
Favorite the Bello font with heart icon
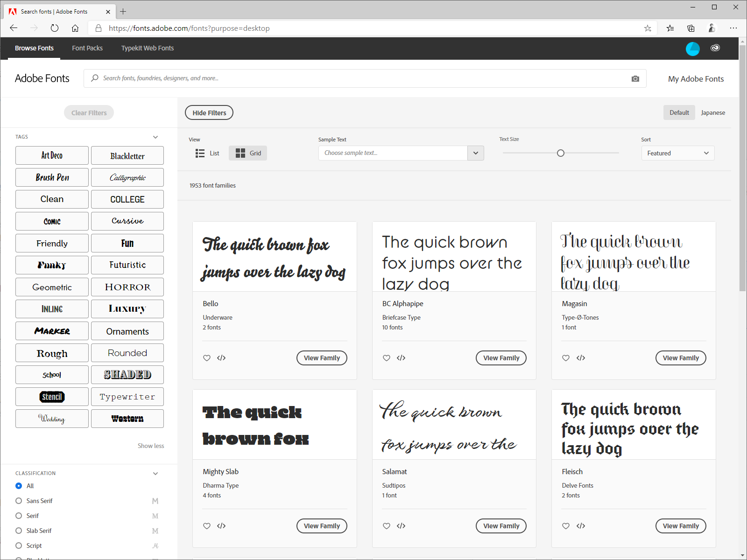click(207, 358)
